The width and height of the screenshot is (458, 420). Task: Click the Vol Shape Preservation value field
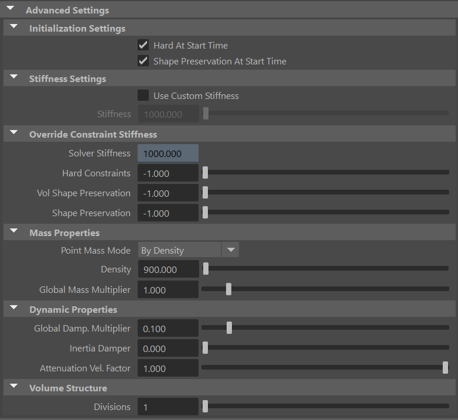tap(168, 193)
